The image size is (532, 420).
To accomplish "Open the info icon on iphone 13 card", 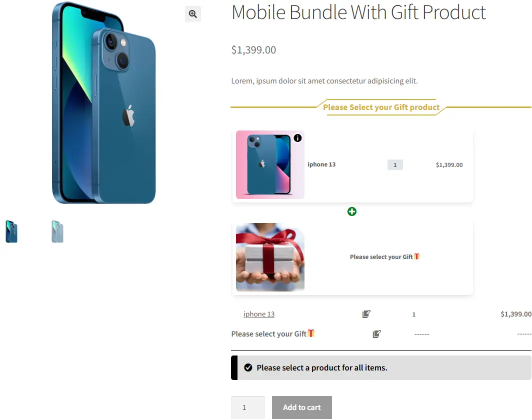I will [297, 138].
